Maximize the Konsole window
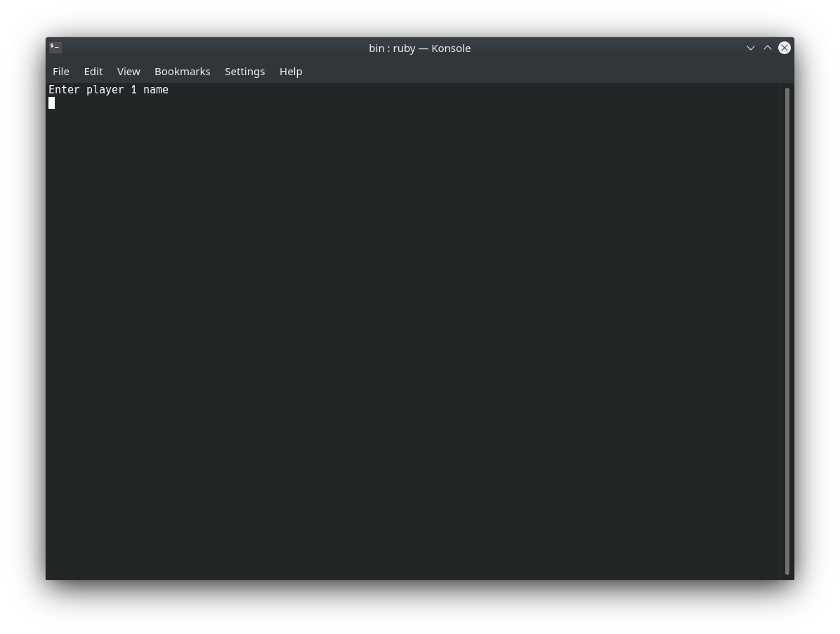This screenshot has width=840, height=634. [768, 48]
